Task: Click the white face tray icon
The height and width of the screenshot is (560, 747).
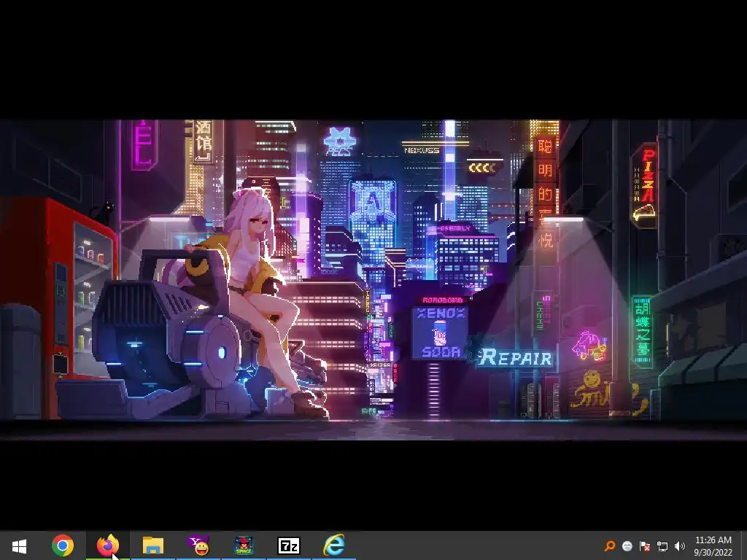Action: point(627,546)
